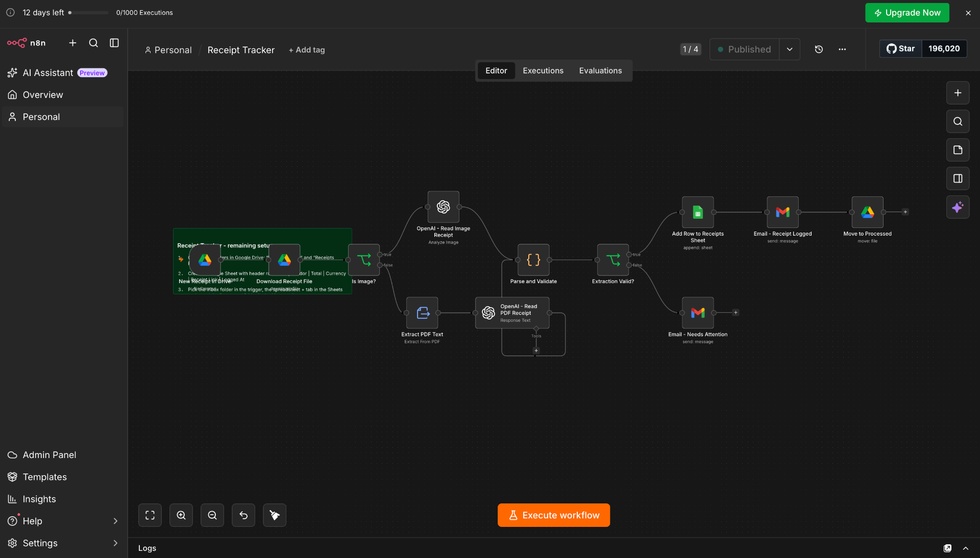Open Templates in sidebar
Viewport: 980px width, 558px height.
pos(63,477)
